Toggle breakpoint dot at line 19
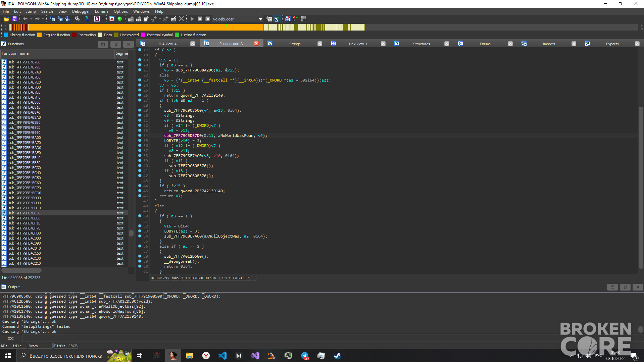The width and height of the screenshot is (644, 362). tap(140, 60)
